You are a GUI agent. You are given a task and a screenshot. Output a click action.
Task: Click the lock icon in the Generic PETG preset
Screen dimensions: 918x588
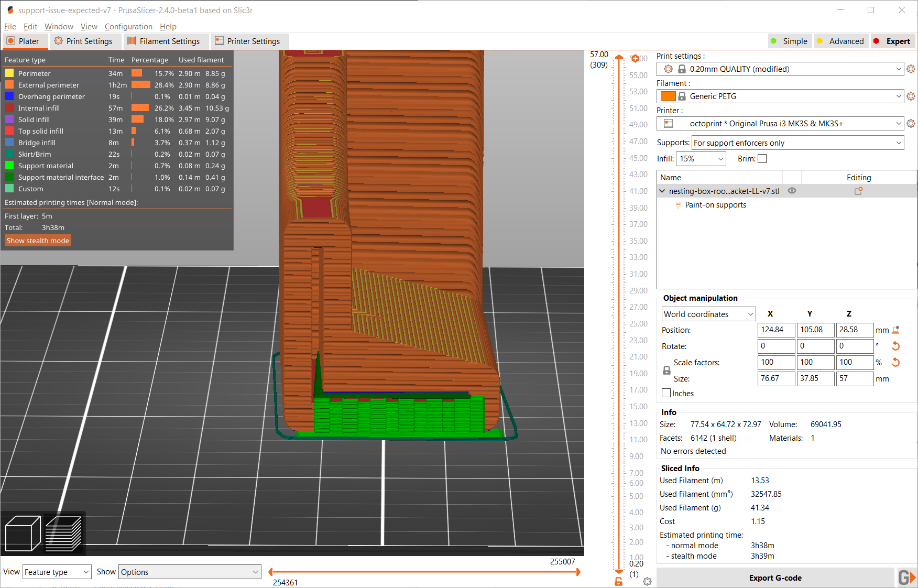pos(682,96)
